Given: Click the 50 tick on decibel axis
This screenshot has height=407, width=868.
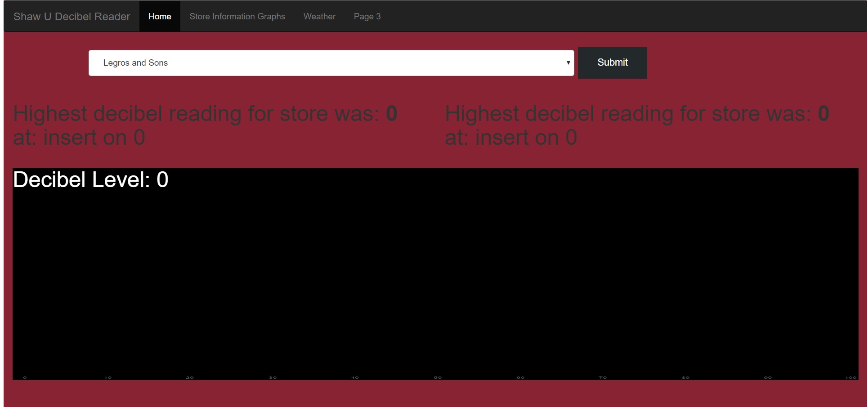Looking at the screenshot, I should pos(438,377).
